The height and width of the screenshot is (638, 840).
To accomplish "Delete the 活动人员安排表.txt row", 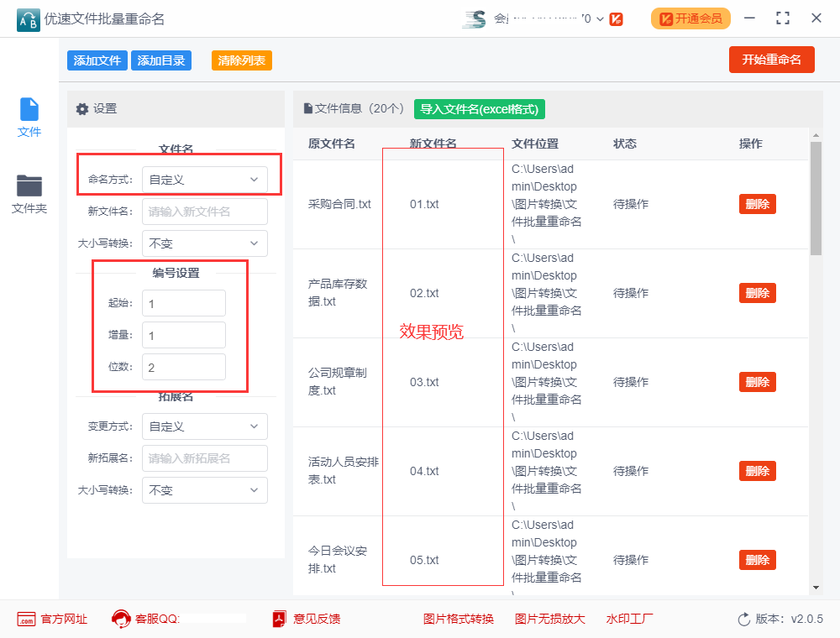I will pyautogui.click(x=758, y=471).
